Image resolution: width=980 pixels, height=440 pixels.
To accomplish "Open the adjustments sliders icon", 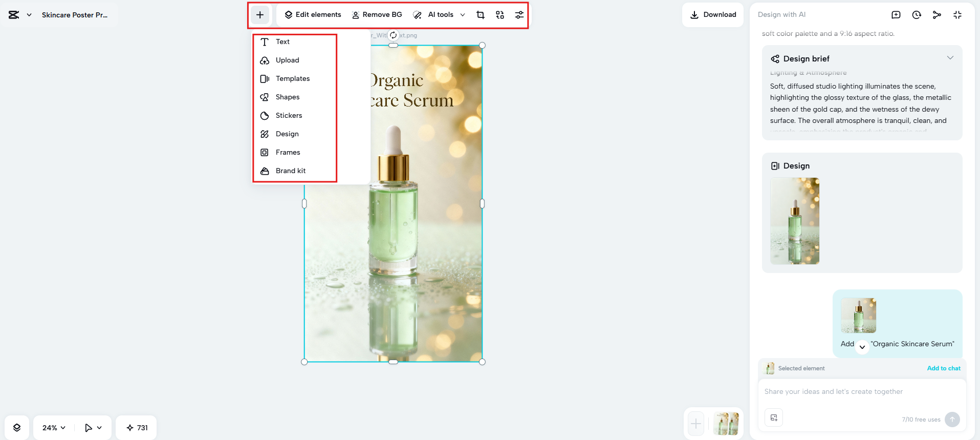I will 519,15.
